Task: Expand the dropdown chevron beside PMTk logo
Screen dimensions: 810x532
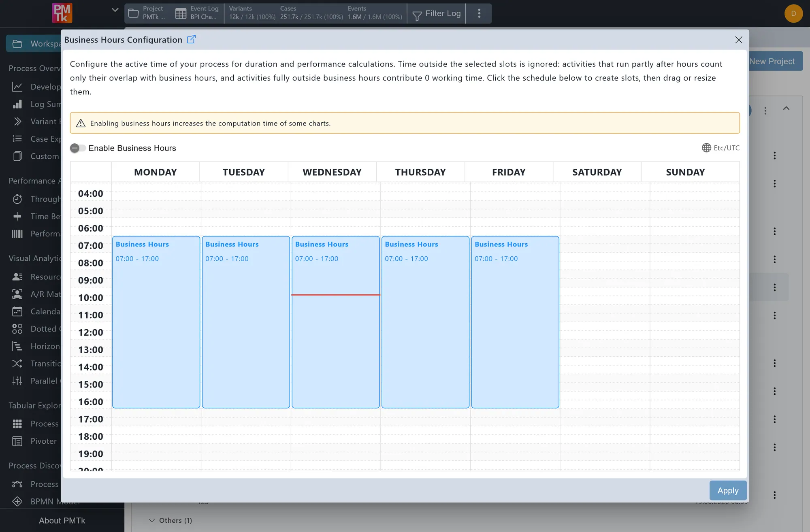Action: click(x=115, y=10)
